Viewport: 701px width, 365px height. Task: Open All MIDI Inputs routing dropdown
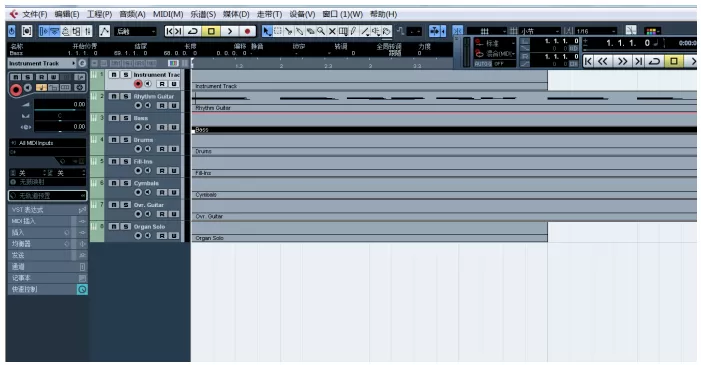pos(47,143)
